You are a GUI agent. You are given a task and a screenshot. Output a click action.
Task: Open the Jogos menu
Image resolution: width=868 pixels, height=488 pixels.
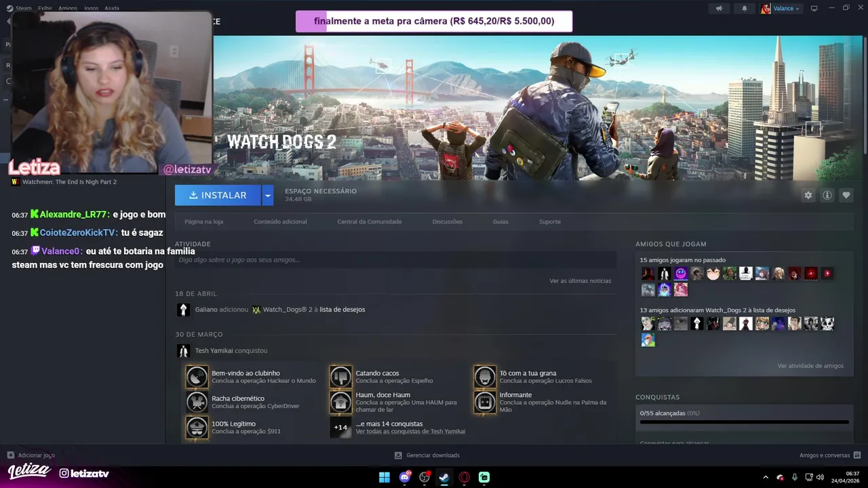tap(91, 8)
